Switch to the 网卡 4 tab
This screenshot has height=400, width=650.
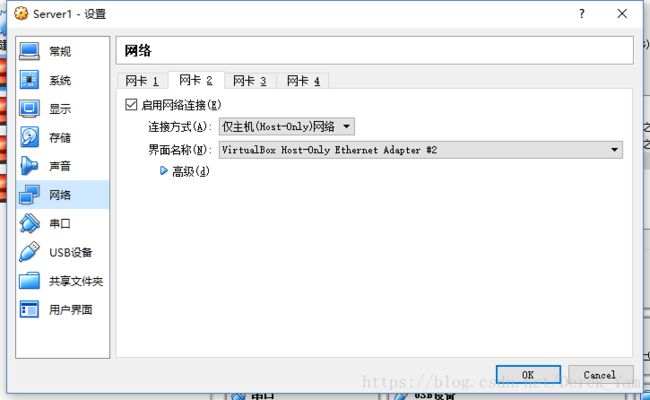coord(303,80)
